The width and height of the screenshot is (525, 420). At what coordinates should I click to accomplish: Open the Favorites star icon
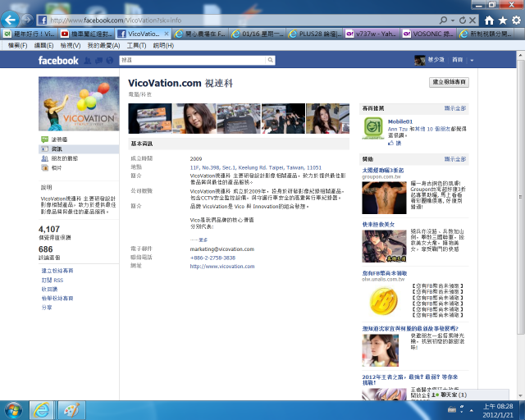pyautogui.click(x=503, y=21)
